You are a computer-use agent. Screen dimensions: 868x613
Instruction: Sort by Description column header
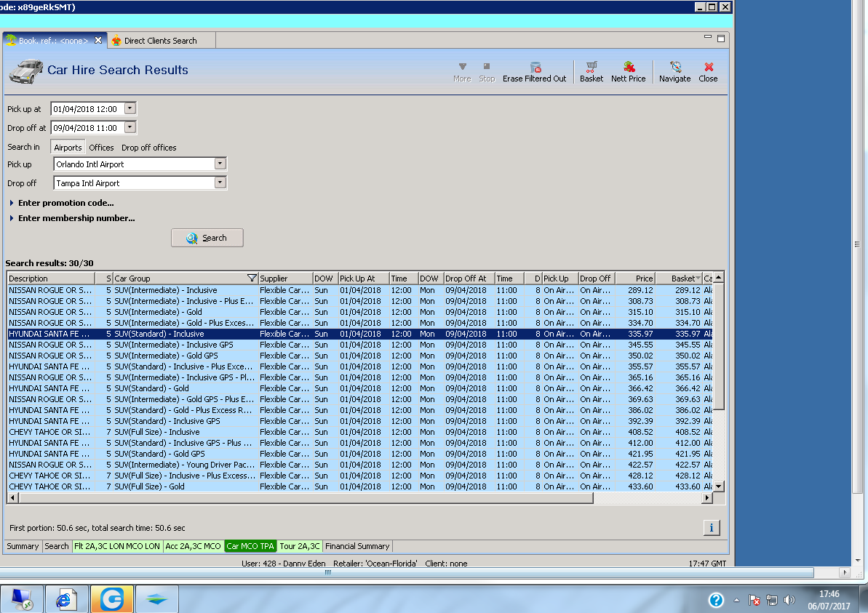coord(51,279)
